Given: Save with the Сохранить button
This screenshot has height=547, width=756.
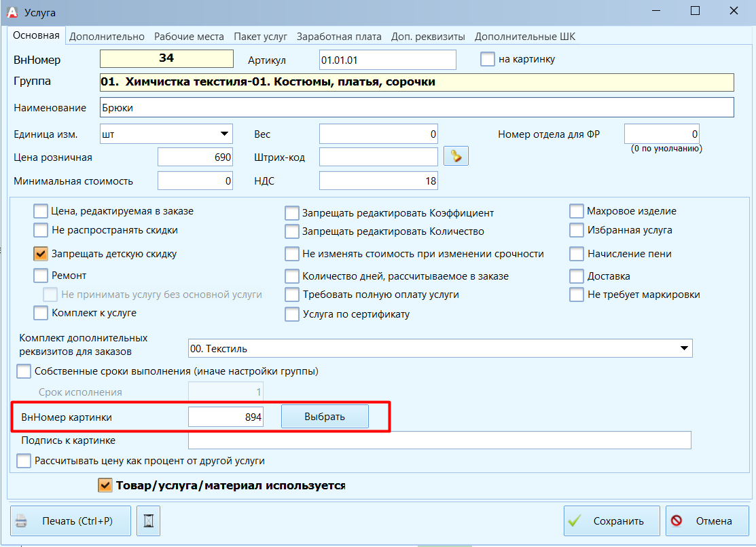Looking at the screenshot, I should pos(611,521).
